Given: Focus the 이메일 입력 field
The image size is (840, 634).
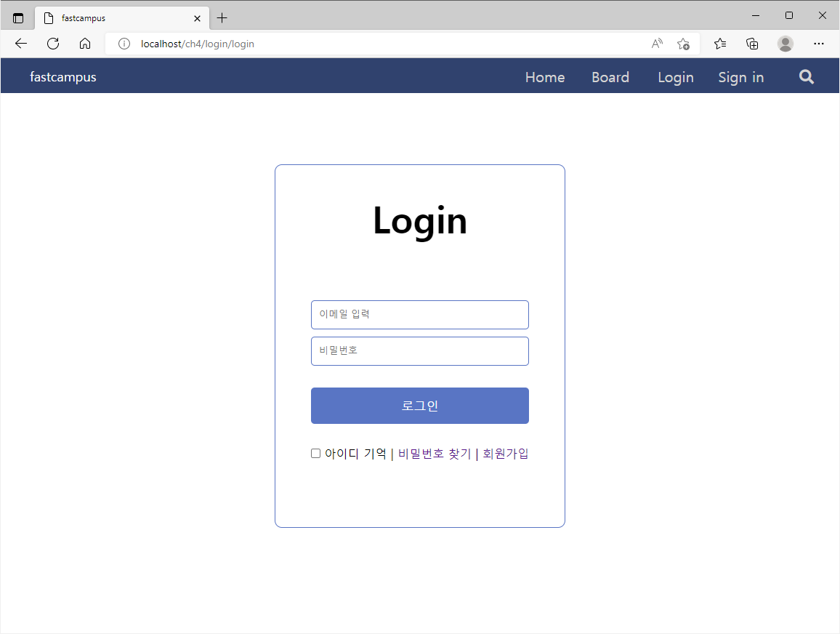Looking at the screenshot, I should pyautogui.click(x=420, y=315).
